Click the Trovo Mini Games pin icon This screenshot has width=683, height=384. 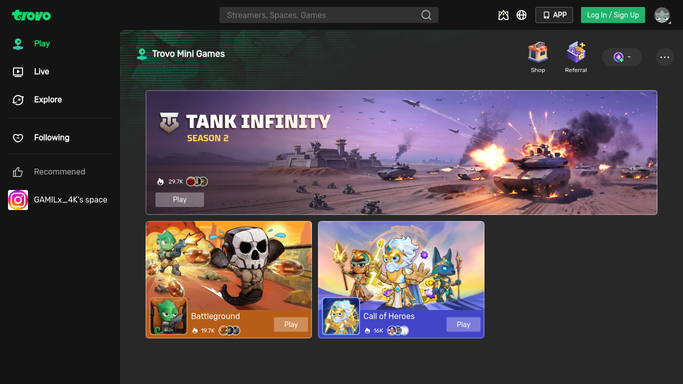142,54
